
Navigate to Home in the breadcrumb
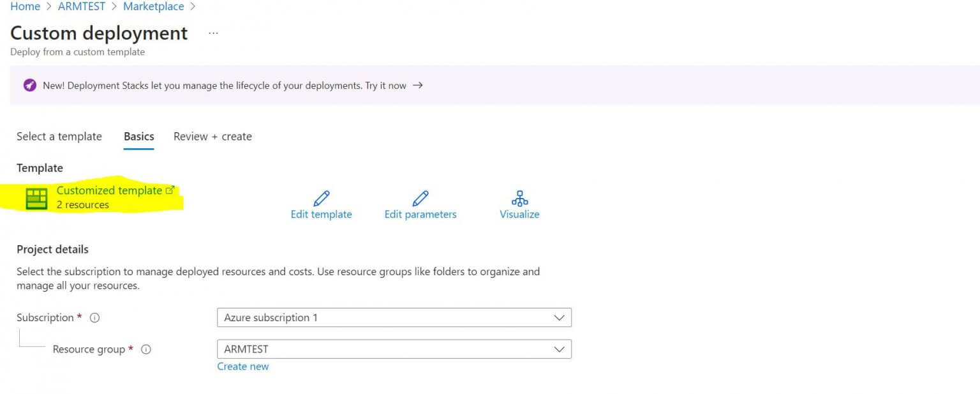click(x=25, y=7)
